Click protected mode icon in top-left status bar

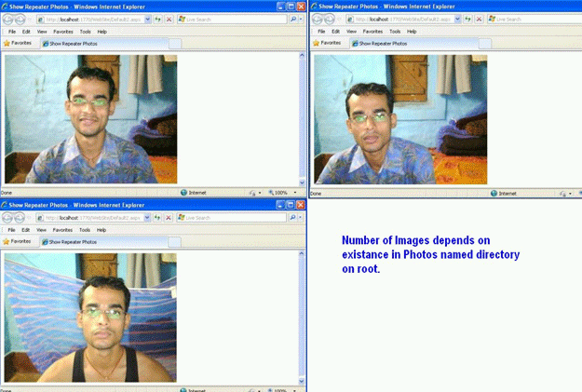pos(252,193)
